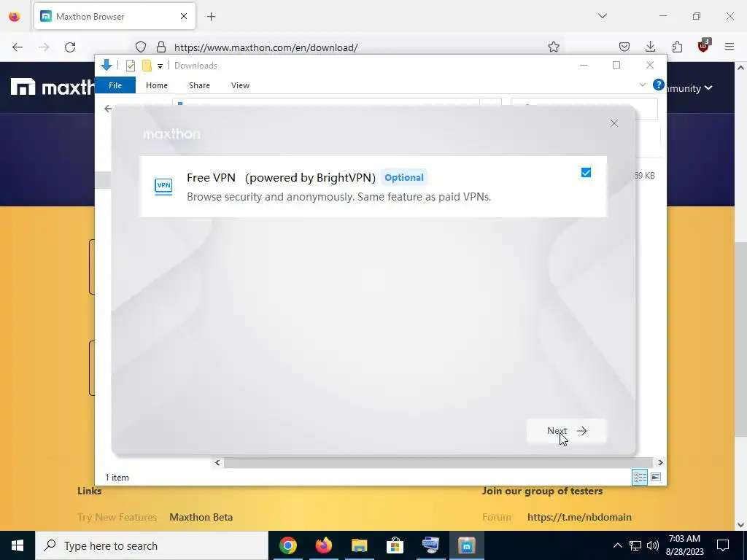Click the Maxthon logo on webpage
The image size is (747, 560).
pos(53,87)
